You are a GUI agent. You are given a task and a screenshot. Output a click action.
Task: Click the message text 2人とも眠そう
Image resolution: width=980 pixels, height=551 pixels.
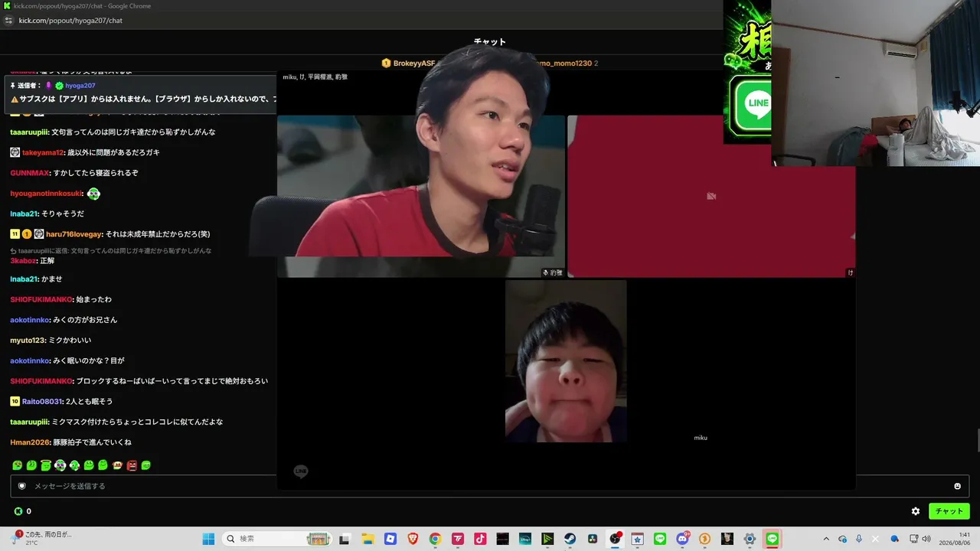[89, 402]
